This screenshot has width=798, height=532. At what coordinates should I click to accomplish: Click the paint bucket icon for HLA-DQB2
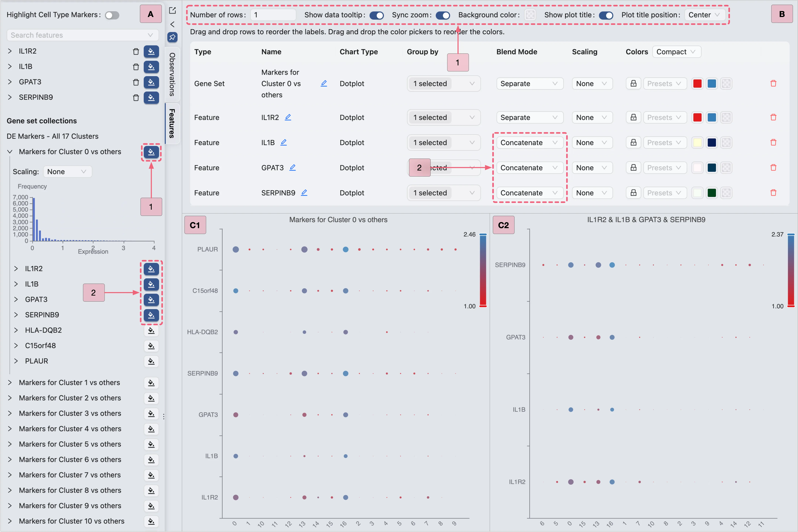[x=151, y=330]
